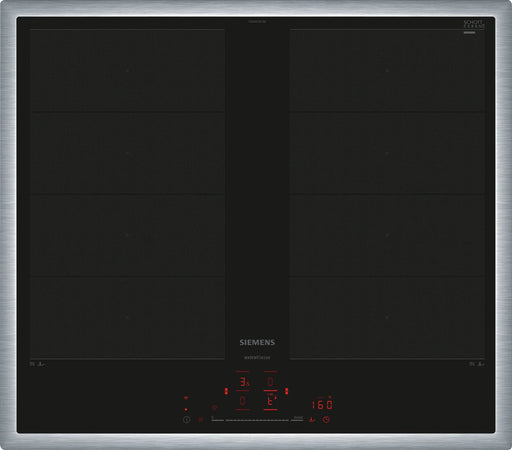
Task: Select the highlighted zone display with red bars
Action: [x=270, y=401]
